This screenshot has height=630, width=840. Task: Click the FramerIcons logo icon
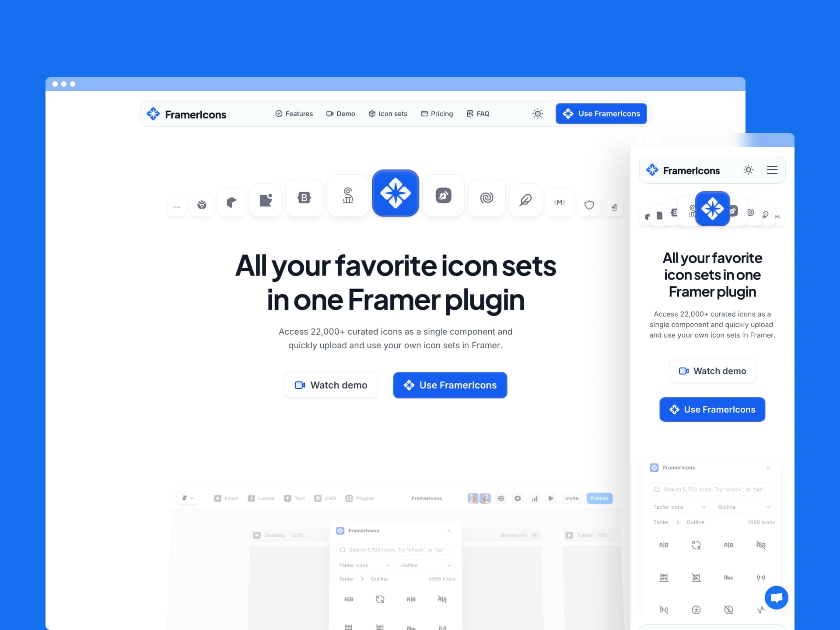pos(154,114)
